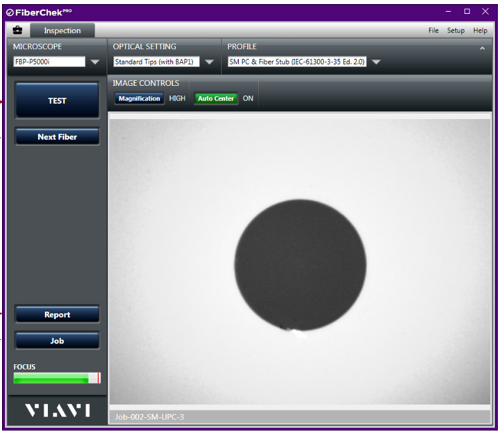Expand the Optical Setting dropdown arrow
Image resolution: width=504 pixels, height=434 pixels.
[x=209, y=62]
